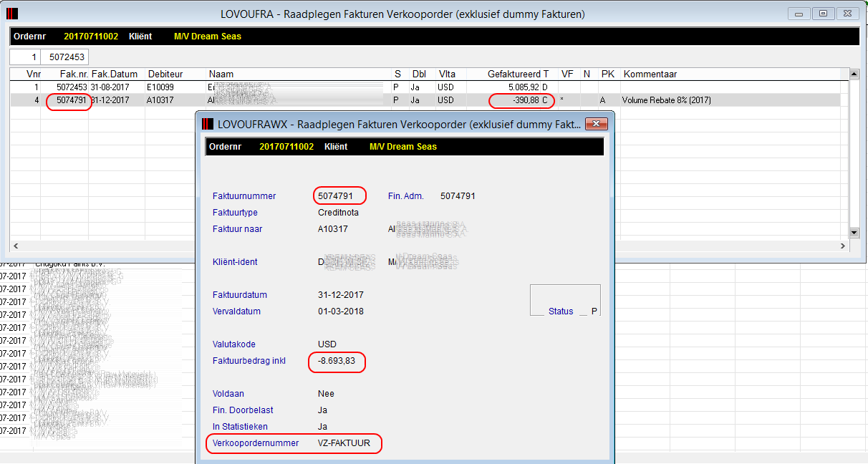This screenshot has height=464, width=868.
Task: Click the VF asterisk cell in row 4
Action: click(x=563, y=100)
